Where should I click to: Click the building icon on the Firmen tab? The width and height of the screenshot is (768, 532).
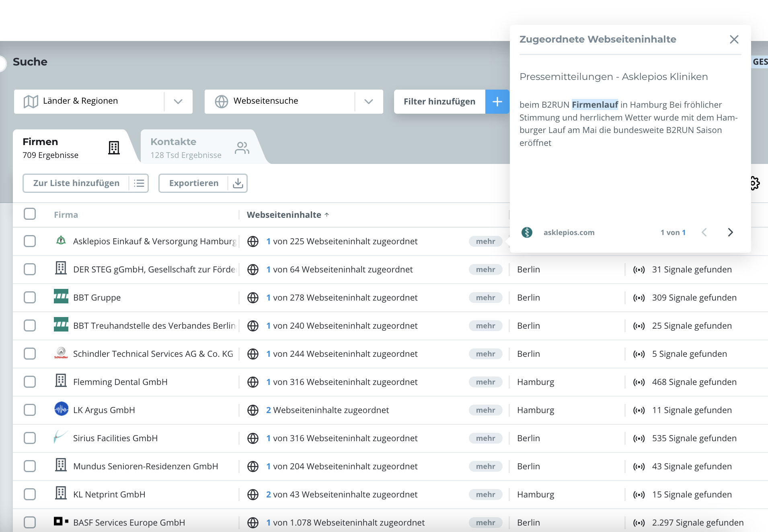click(114, 147)
